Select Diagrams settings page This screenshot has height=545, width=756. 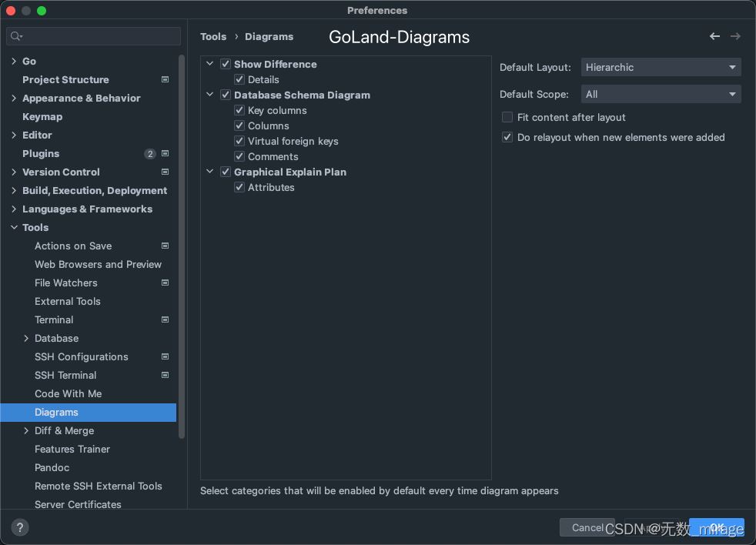click(89, 413)
